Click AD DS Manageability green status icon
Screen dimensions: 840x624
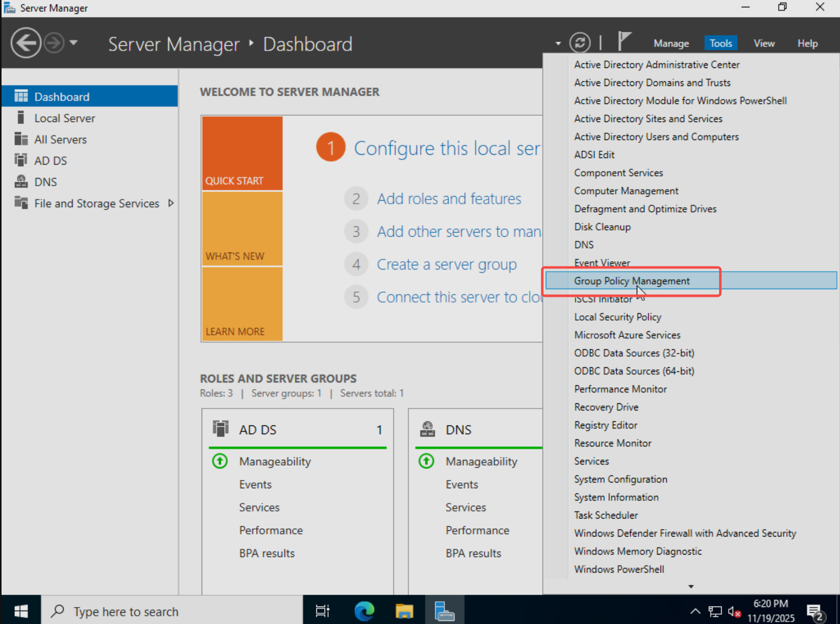220,461
